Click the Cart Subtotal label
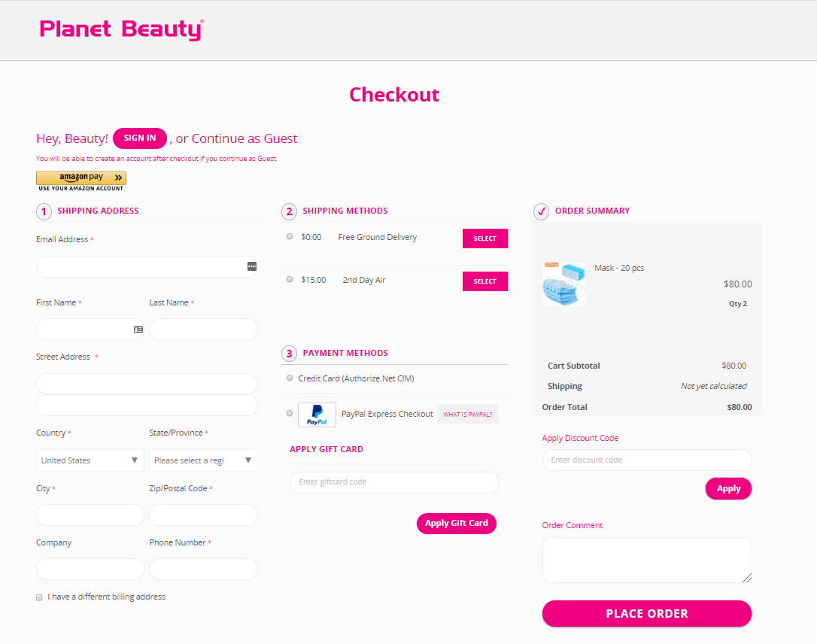Image resolution: width=817 pixels, height=644 pixels. coord(574,366)
